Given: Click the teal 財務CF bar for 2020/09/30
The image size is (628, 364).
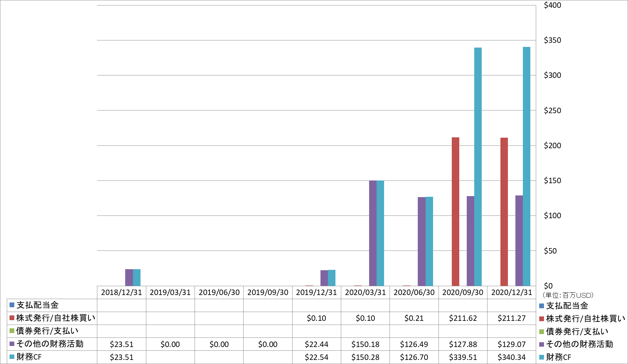Looking at the screenshot, I should (x=478, y=167).
